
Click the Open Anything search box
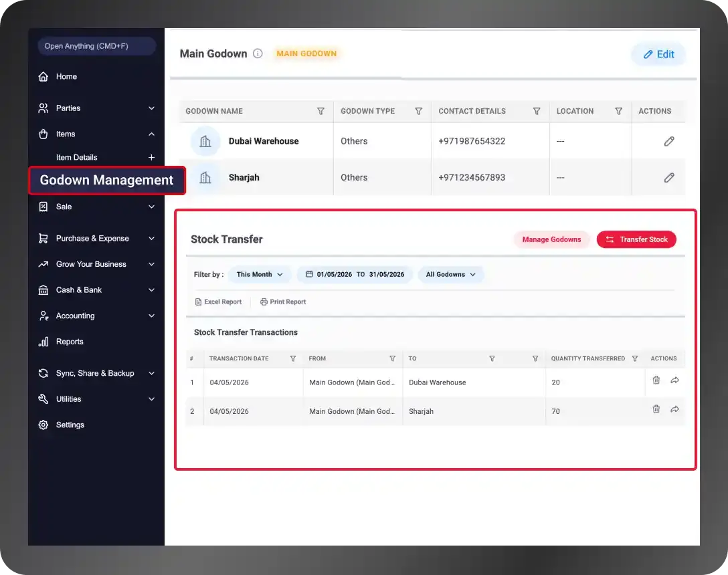point(96,46)
